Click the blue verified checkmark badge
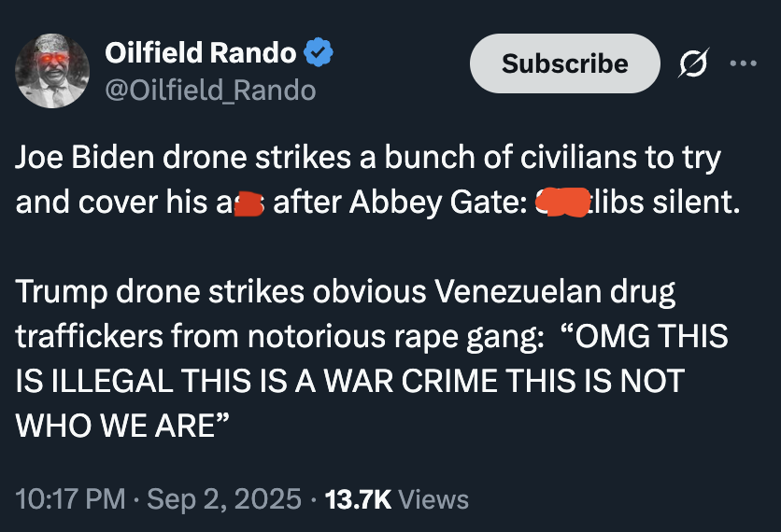The width and height of the screenshot is (781, 532). coord(319,54)
